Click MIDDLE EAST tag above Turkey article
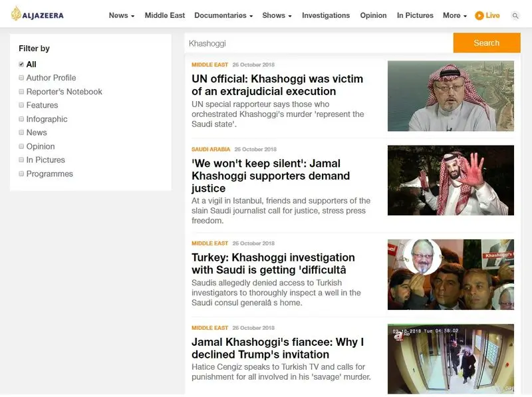532x397 pixels. pos(209,243)
